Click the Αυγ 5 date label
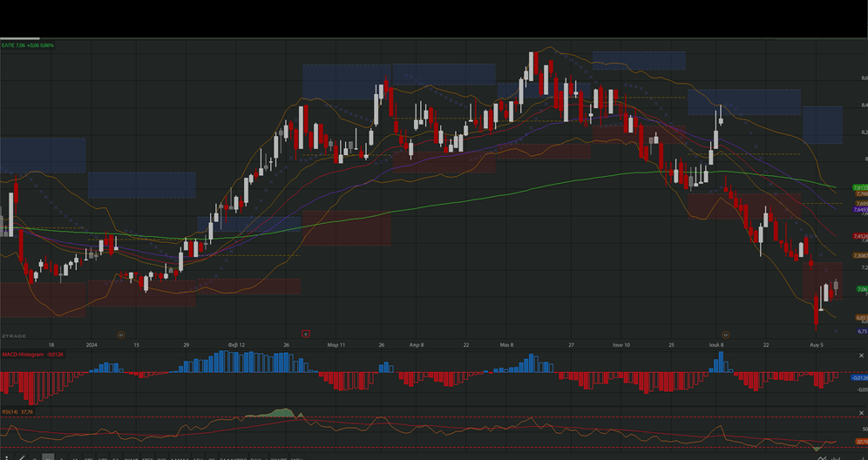 click(x=817, y=345)
